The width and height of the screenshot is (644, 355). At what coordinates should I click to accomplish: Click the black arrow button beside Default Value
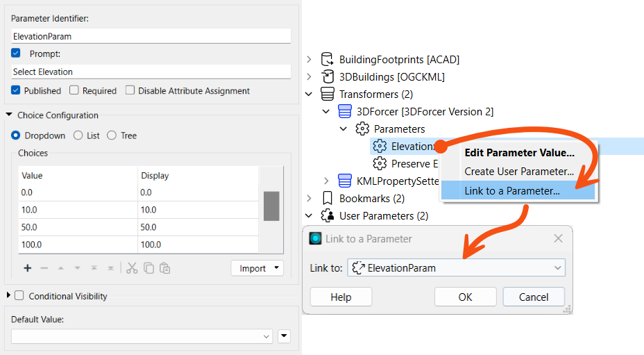click(x=285, y=336)
